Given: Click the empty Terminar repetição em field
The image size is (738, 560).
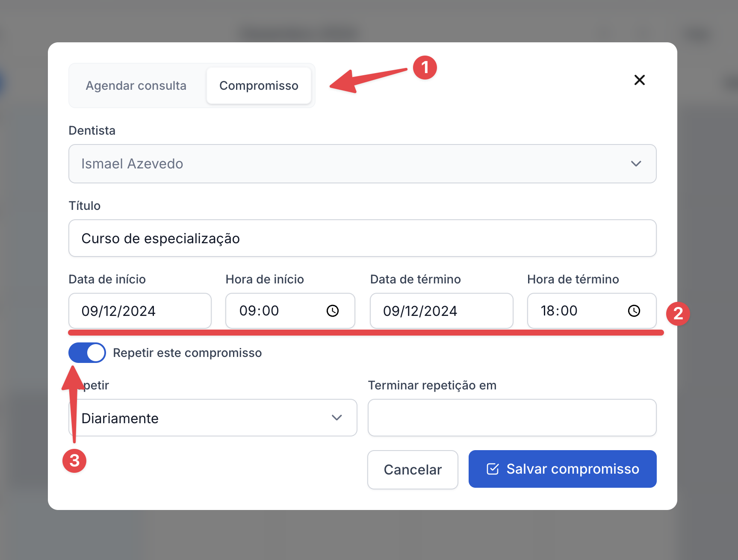Looking at the screenshot, I should coord(512,418).
